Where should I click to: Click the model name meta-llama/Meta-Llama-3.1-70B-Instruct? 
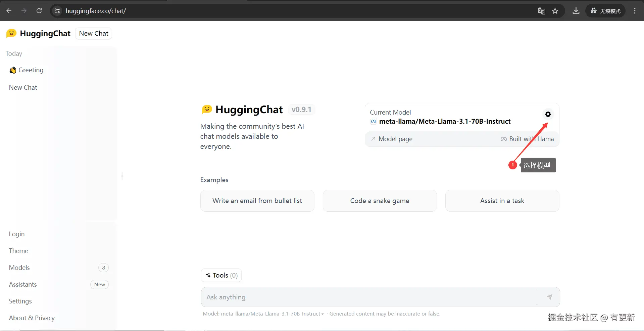point(445,121)
